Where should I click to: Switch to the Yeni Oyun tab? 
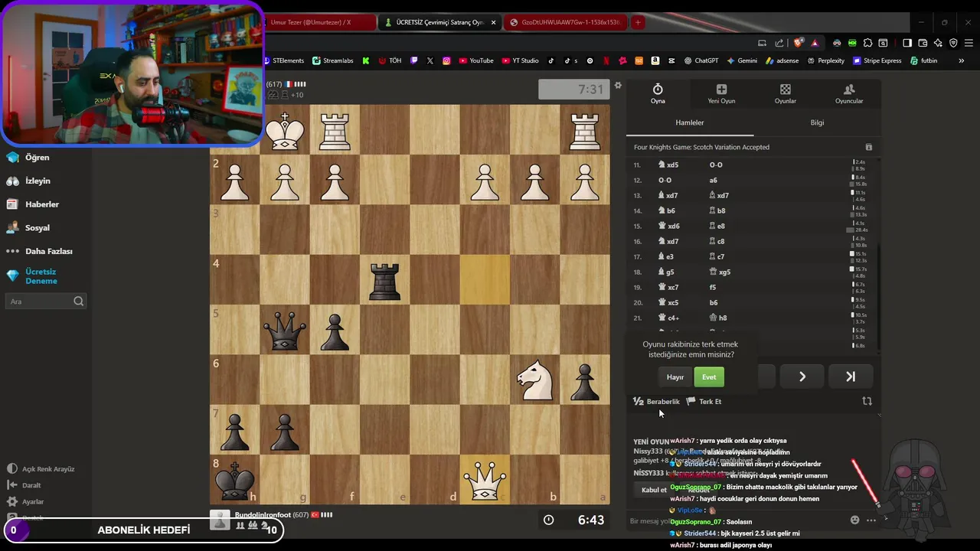click(721, 94)
